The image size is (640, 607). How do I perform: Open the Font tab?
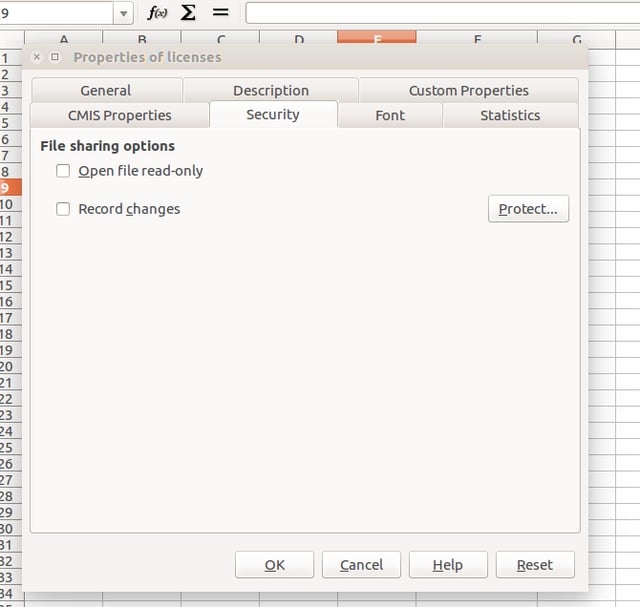point(390,115)
